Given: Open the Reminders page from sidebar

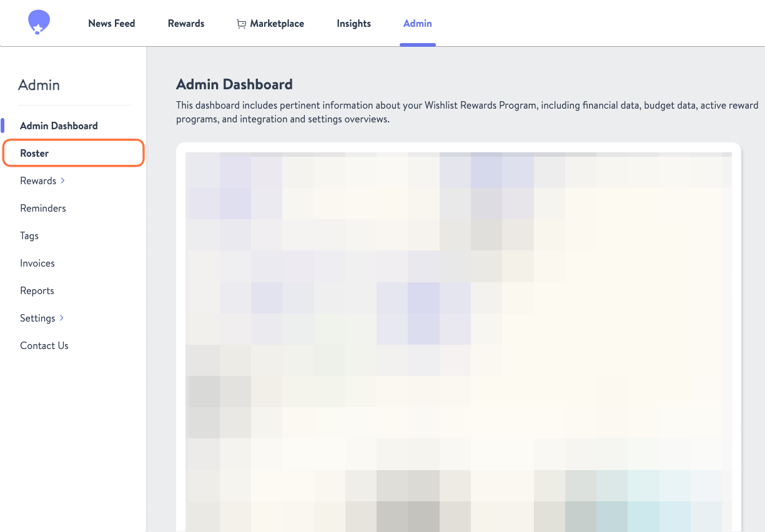Looking at the screenshot, I should pos(42,208).
